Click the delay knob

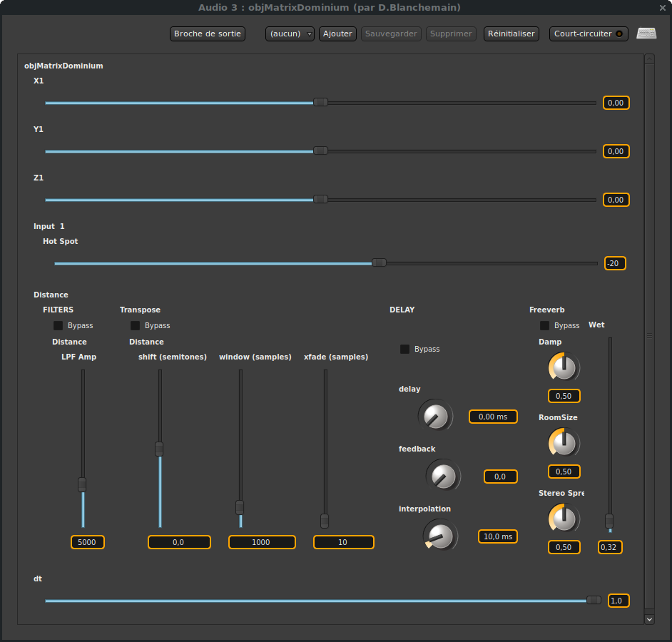[x=435, y=416]
